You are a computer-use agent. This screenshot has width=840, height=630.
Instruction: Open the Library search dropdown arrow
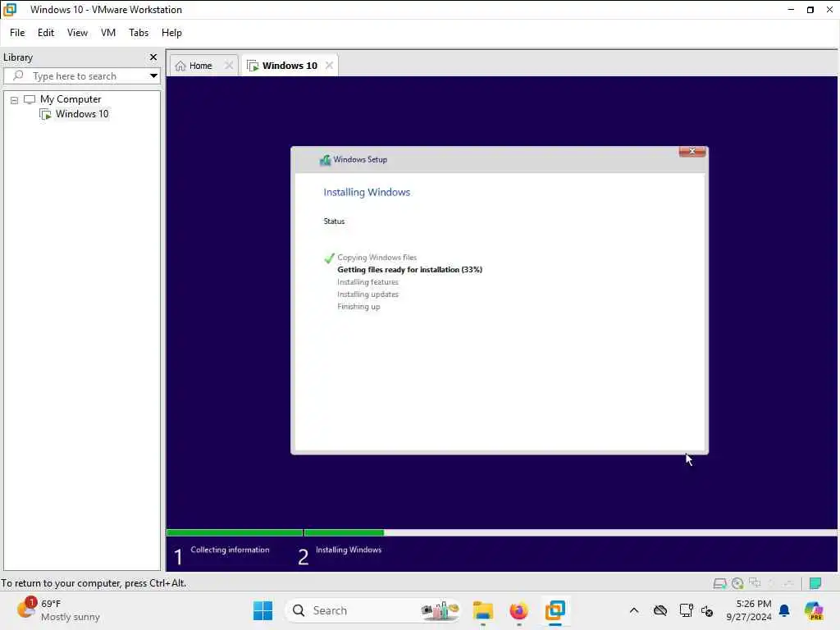click(x=153, y=76)
